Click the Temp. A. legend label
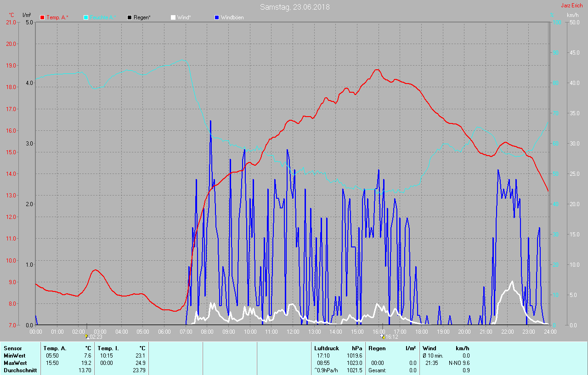The width and height of the screenshot is (588, 375). (x=57, y=17)
